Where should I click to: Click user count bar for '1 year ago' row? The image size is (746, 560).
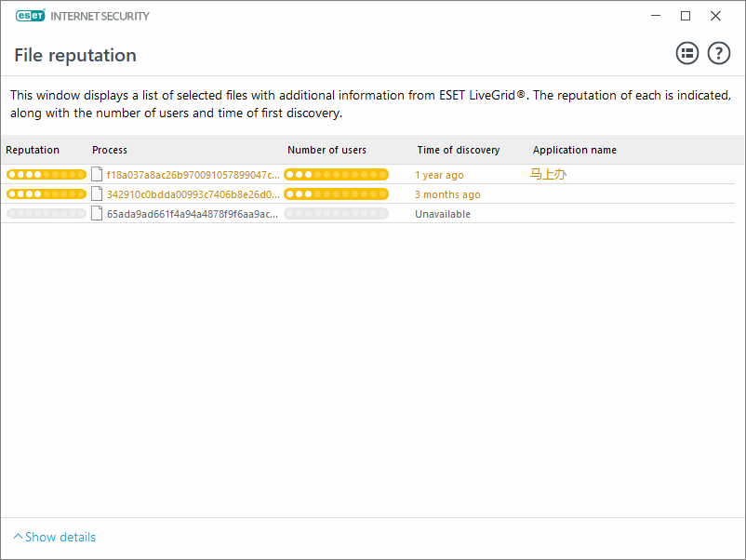click(x=337, y=175)
